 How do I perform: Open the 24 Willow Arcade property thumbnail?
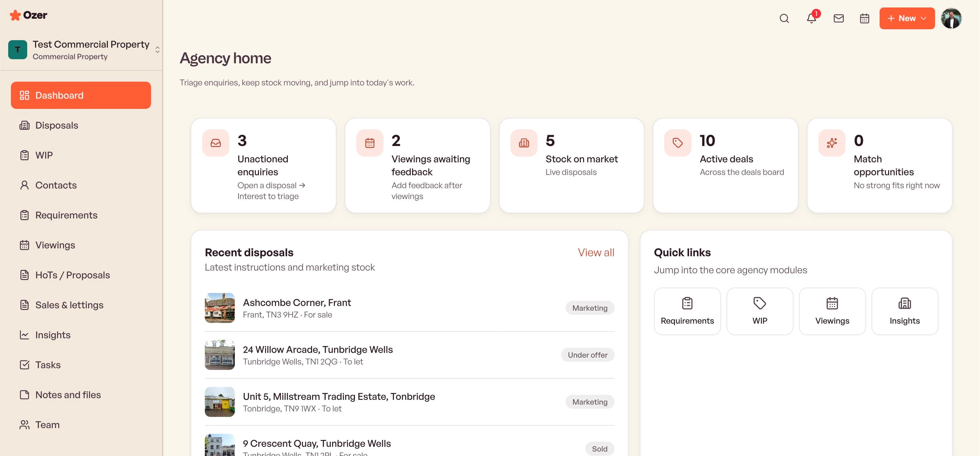tap(220, 355)
